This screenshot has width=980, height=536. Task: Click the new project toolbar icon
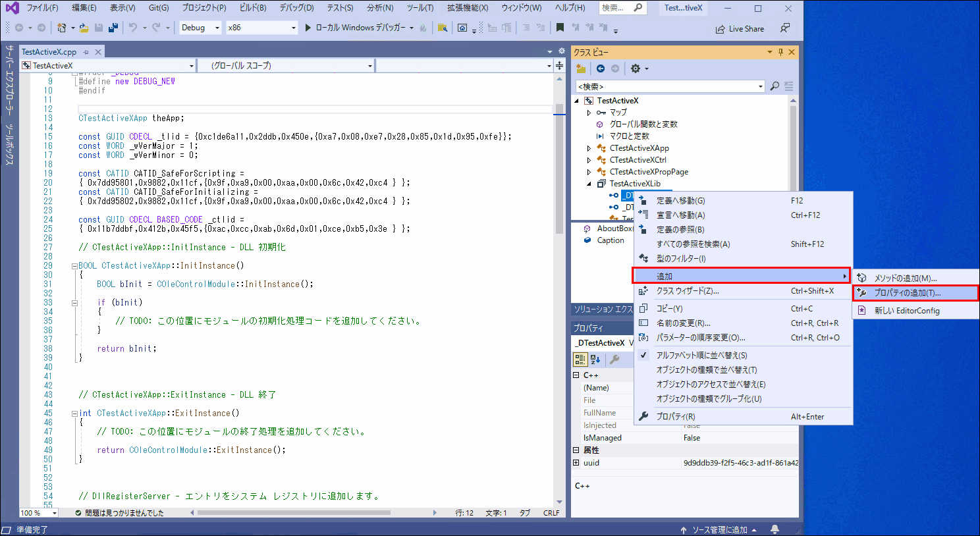tap(61, 28)
